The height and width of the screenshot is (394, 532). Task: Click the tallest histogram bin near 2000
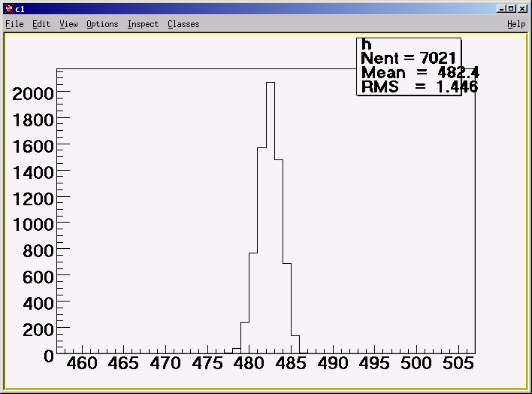pyautogui.click(x=271, y=217)
